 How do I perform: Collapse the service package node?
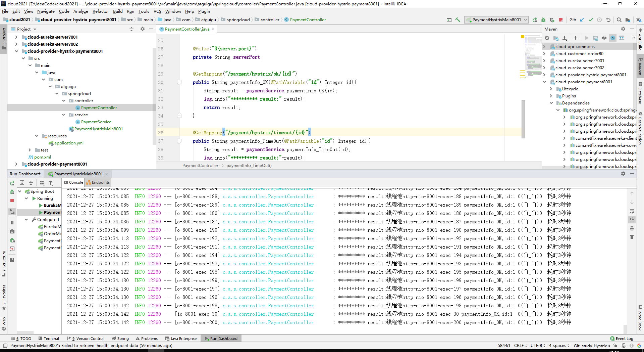[63, 115]
